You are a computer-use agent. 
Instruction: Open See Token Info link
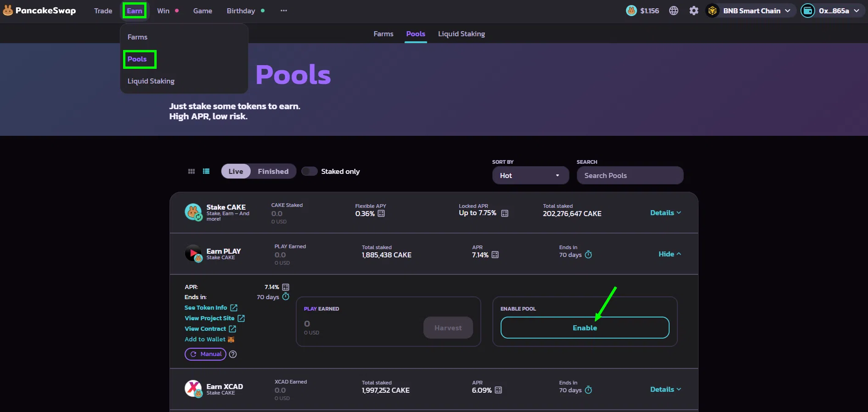[206, 308]
